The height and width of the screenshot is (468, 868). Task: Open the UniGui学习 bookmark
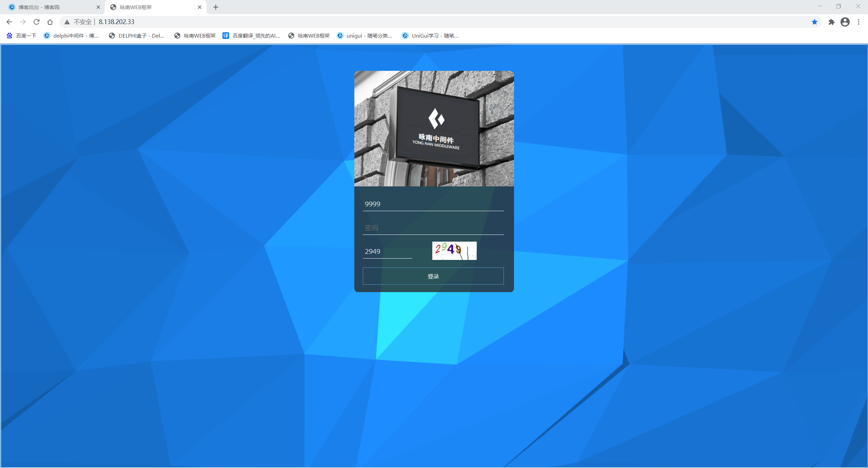tap(430, 36)
